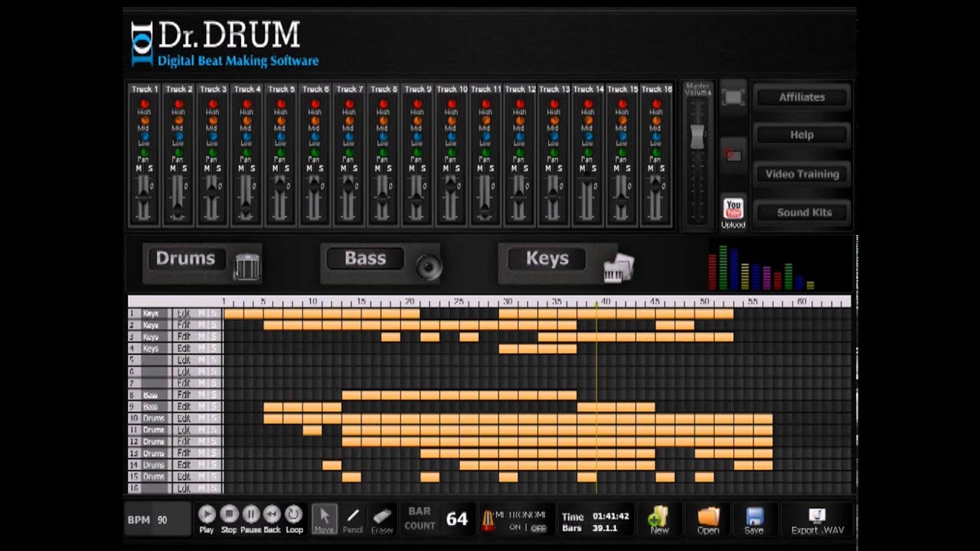Create a New project

(x=658, y=518)
